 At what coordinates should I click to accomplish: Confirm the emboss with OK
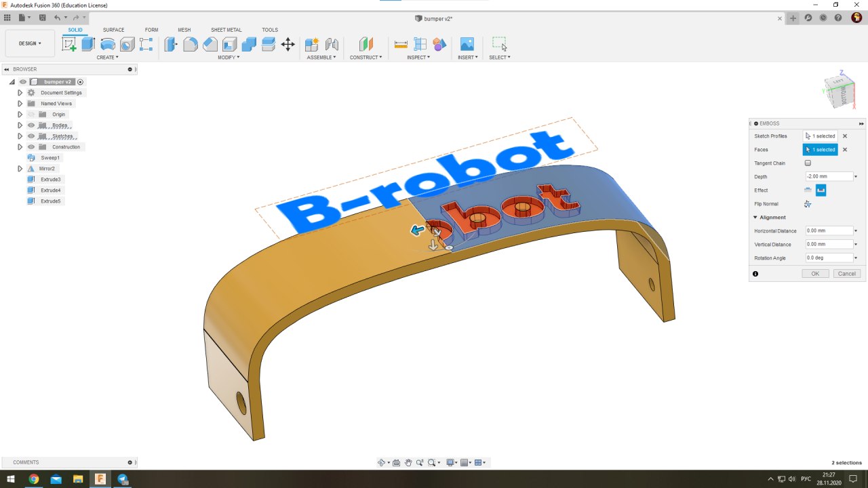point(815,274)
